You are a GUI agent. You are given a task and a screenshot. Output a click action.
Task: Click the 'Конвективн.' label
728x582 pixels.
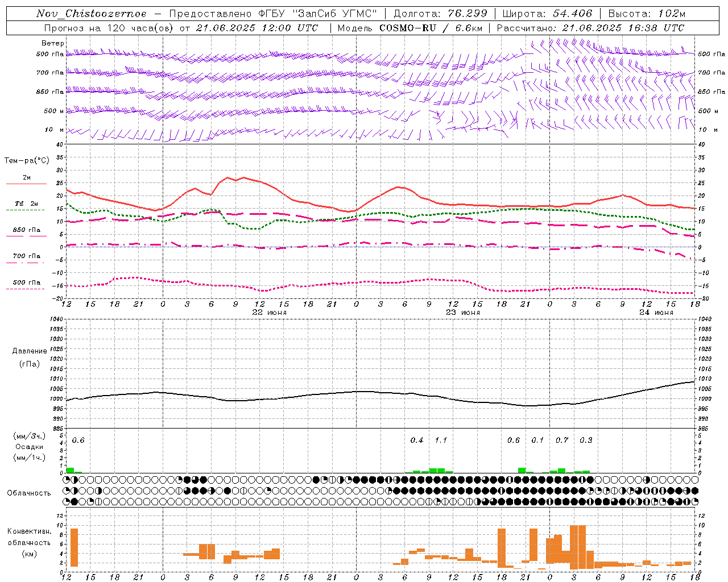click(30, 531)
